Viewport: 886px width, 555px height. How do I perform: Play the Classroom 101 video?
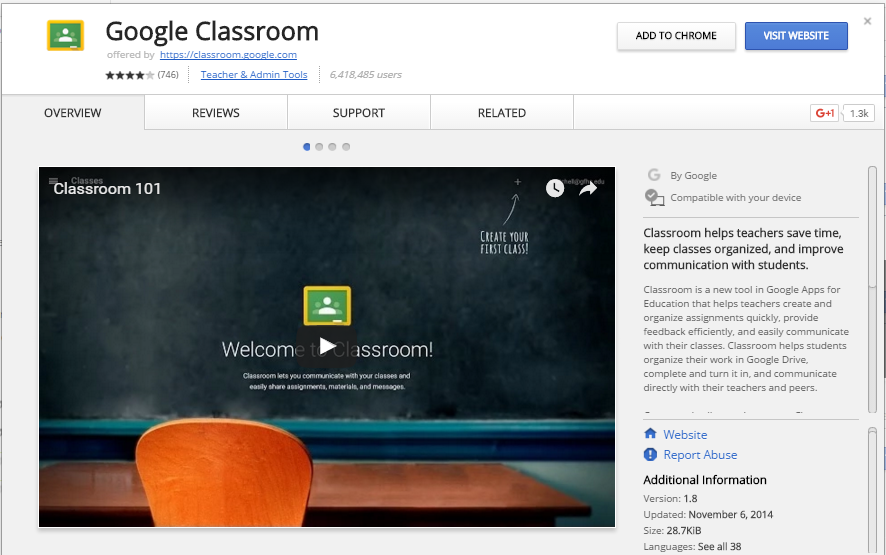tap(327, 346)
